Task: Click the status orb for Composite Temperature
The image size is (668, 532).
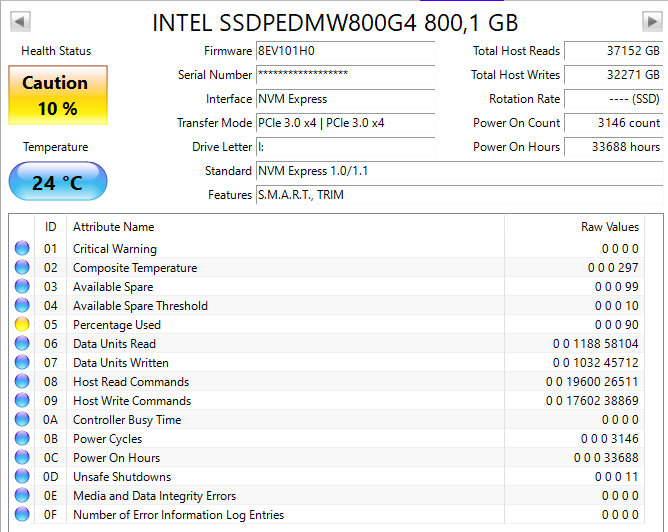Action: click(22, 267)
